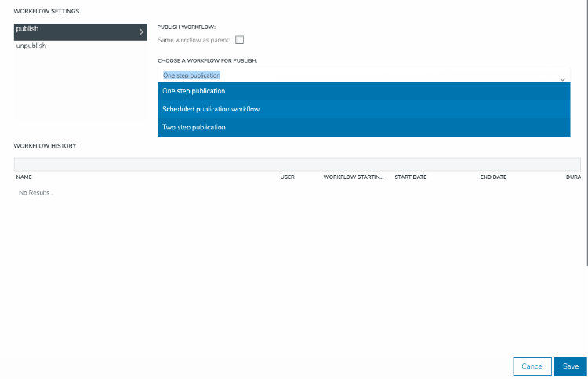Click the truncated DURA column header

[572, 177]
